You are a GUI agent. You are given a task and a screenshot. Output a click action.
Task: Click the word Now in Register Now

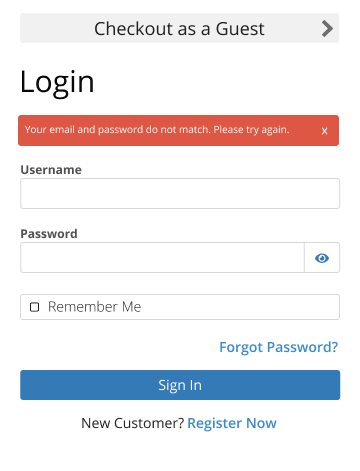pos(261,423)
